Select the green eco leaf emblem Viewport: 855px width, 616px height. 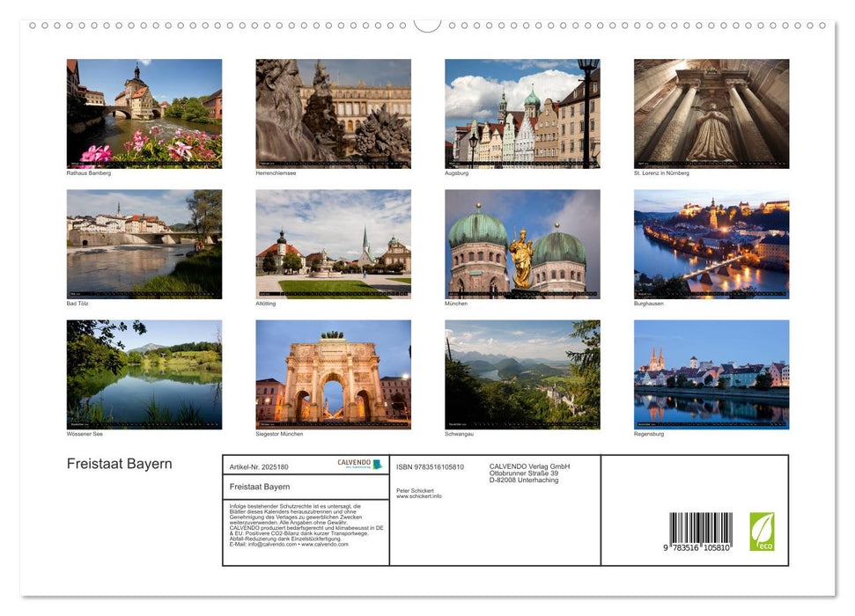click(763, 530)
